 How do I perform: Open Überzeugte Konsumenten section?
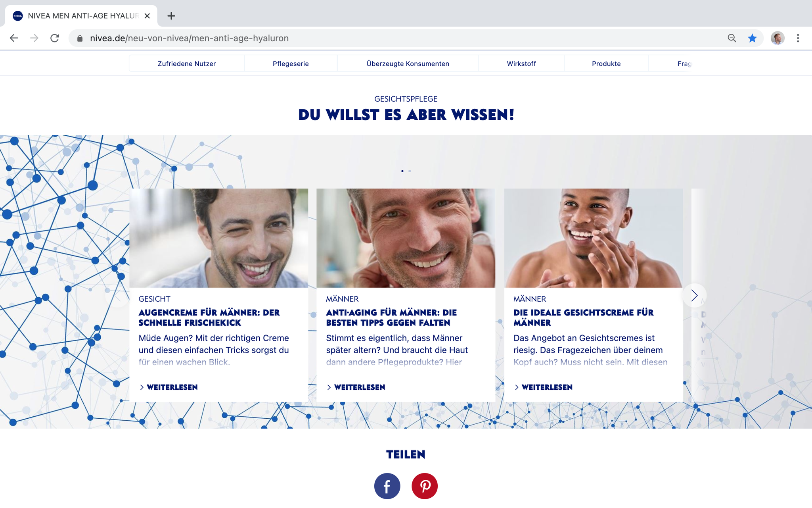tap(408, 63)
